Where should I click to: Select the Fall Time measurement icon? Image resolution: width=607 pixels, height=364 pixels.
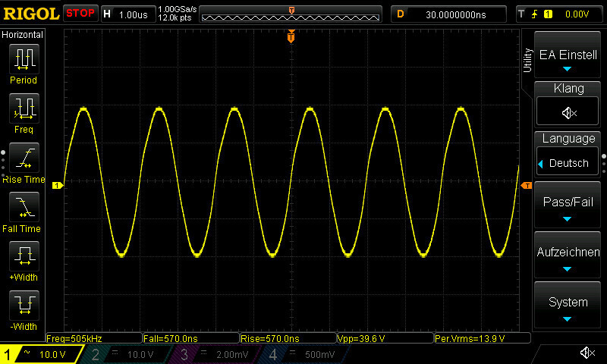tap(24, 207)
